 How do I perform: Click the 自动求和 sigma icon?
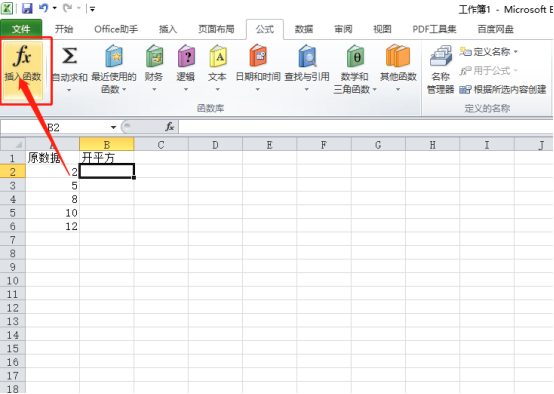(69, 56)
